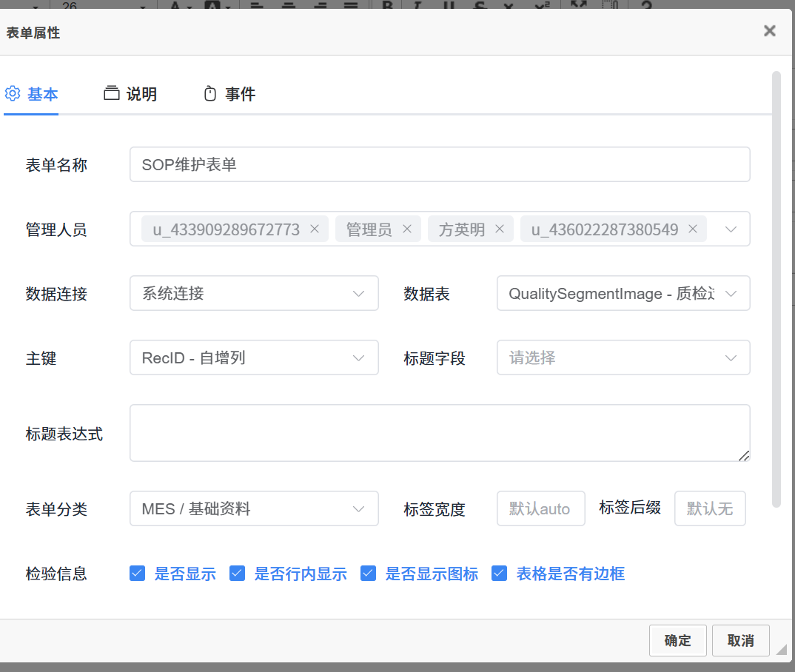Remove the u_433909289672773 tag from 管理人员
Viewport: 795px width, 672px height.
[x=314, y=229]
